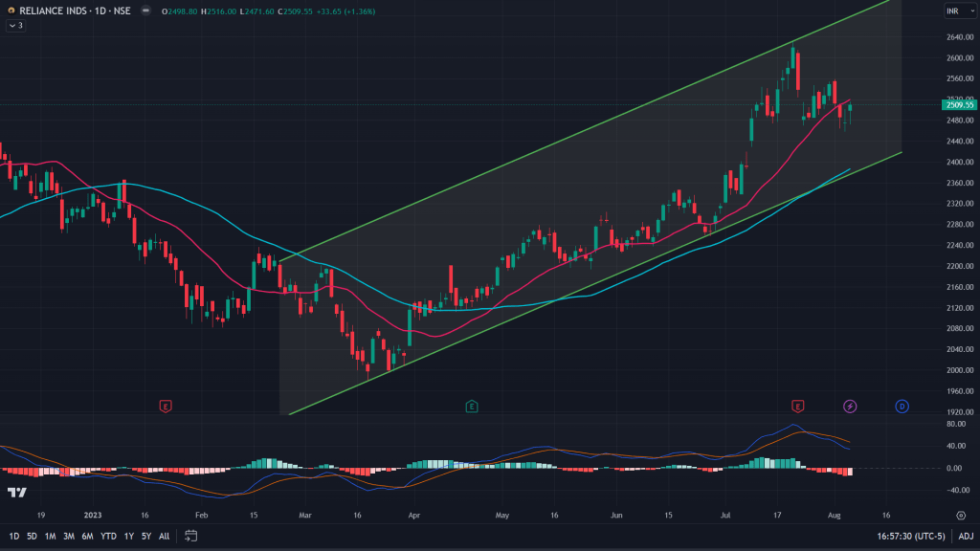Select the All time range button

[165, 537]
